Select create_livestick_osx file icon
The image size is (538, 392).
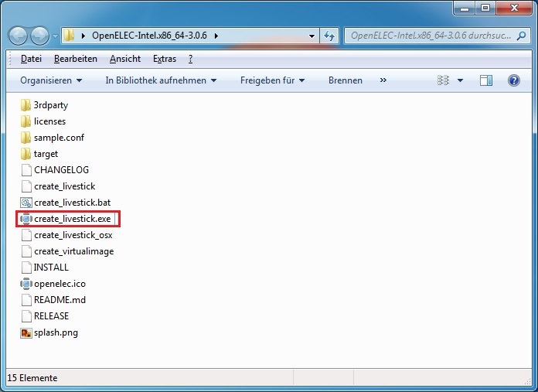(x=26, y=235)
